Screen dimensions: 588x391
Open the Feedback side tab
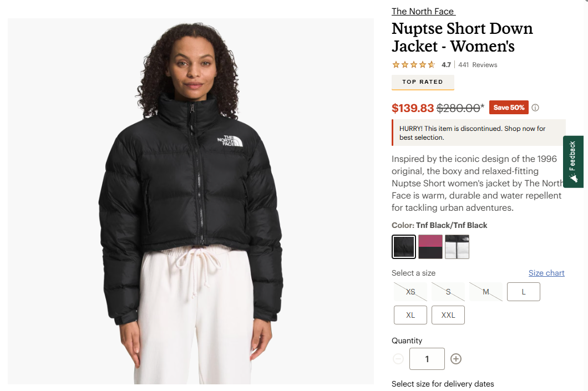(573, 161)
